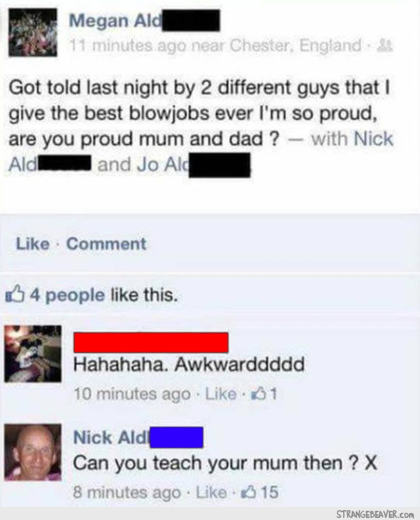Viewport: 420px width, 520px height.
Task: Click the audience friends icon beside location
Action: 385,45
